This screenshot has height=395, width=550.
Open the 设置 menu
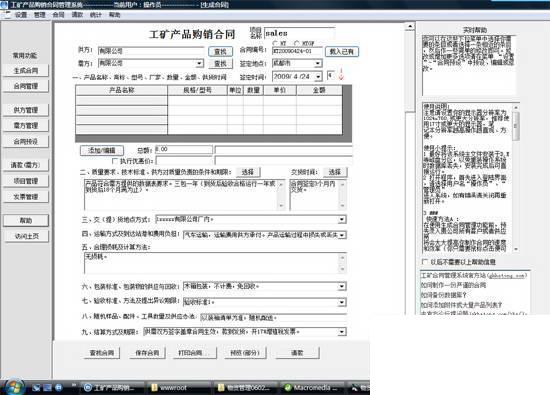pyautogui.click(x=21, y=15)
